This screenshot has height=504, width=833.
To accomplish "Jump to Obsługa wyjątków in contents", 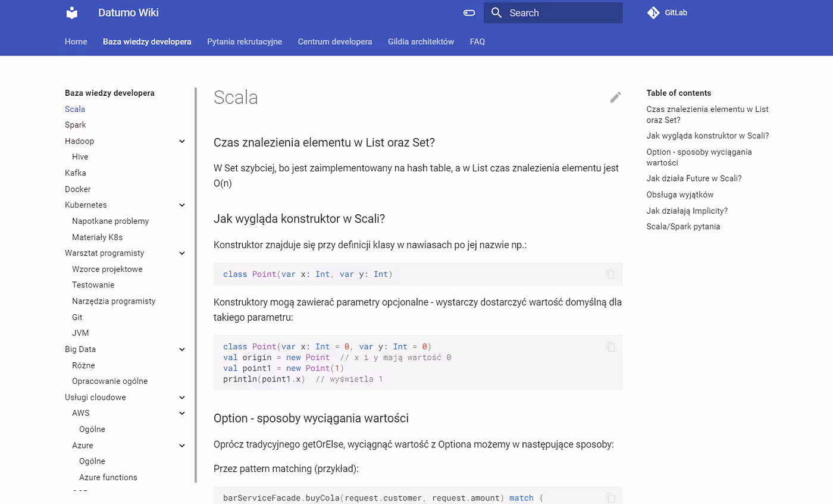I will tap(680, 195).
